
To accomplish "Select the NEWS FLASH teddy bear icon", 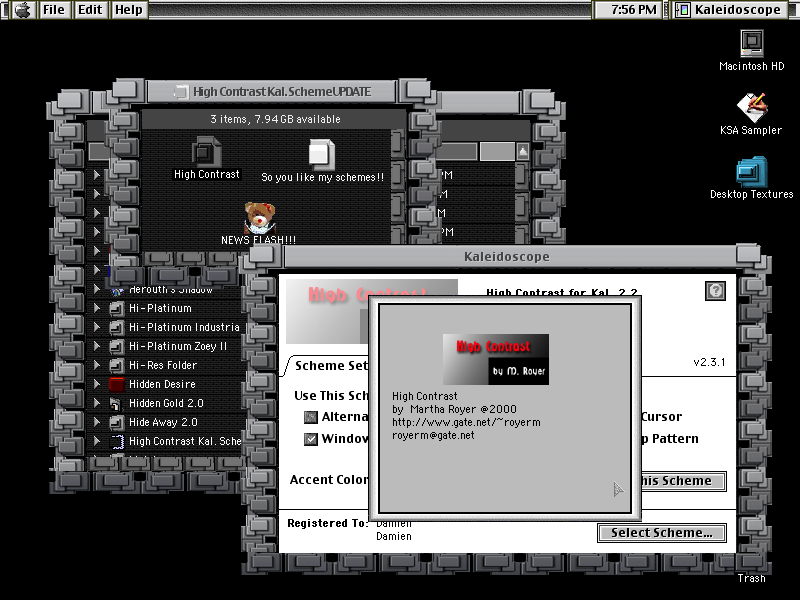I will point(260,217).
